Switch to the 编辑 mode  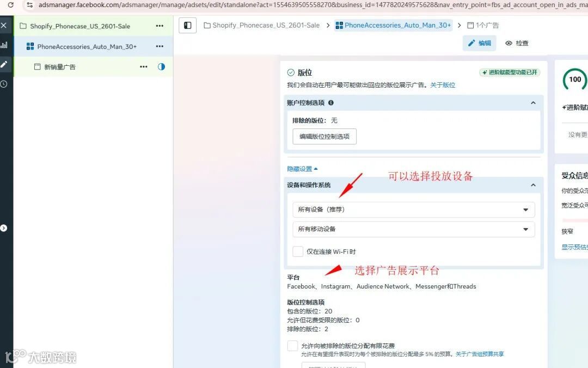pos(479,43)
